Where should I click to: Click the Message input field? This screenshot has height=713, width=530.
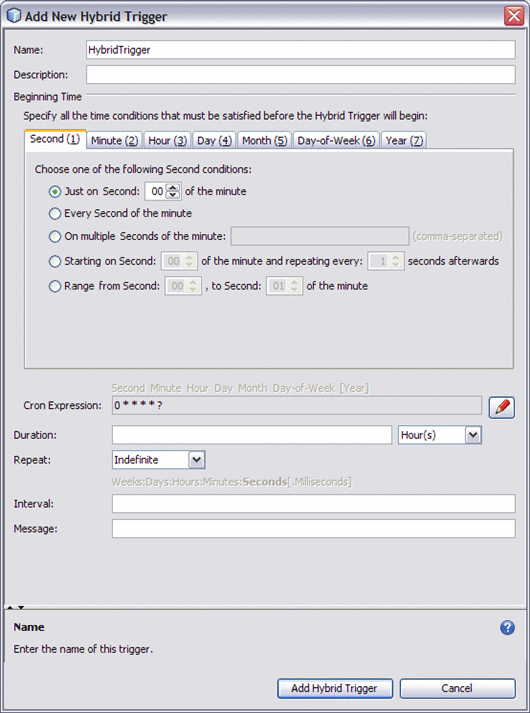(x=314, y=529)
